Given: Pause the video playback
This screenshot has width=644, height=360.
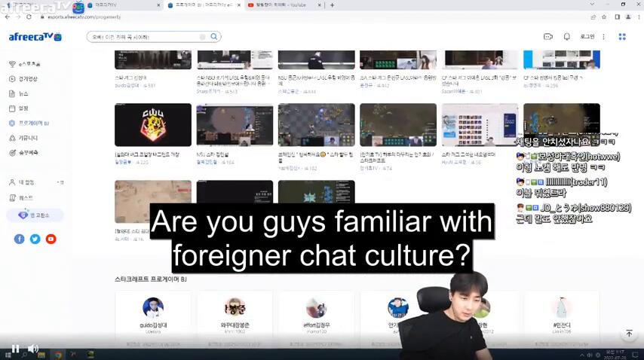Looking at the screenshot, I should [15, 349].
